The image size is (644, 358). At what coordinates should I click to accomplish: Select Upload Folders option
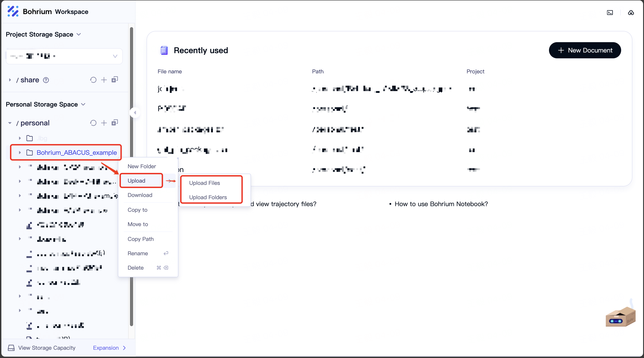point(208,197)
